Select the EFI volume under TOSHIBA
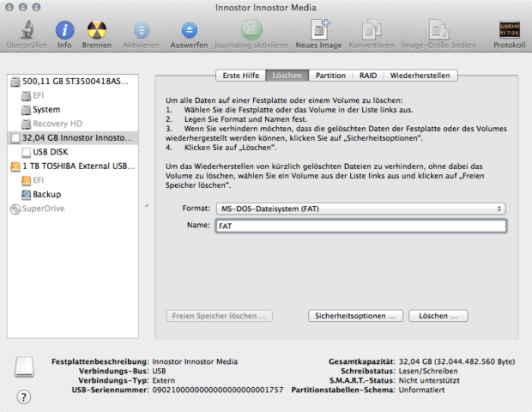 tap(73, 180)
